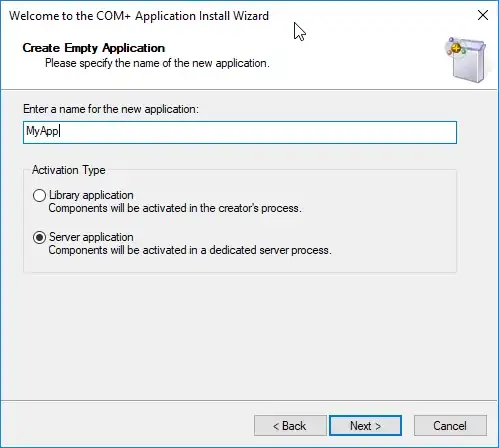Go to the next wizard step
This screenshot has width=499, height=448.
pyautogui.click(x=365, y=426)
